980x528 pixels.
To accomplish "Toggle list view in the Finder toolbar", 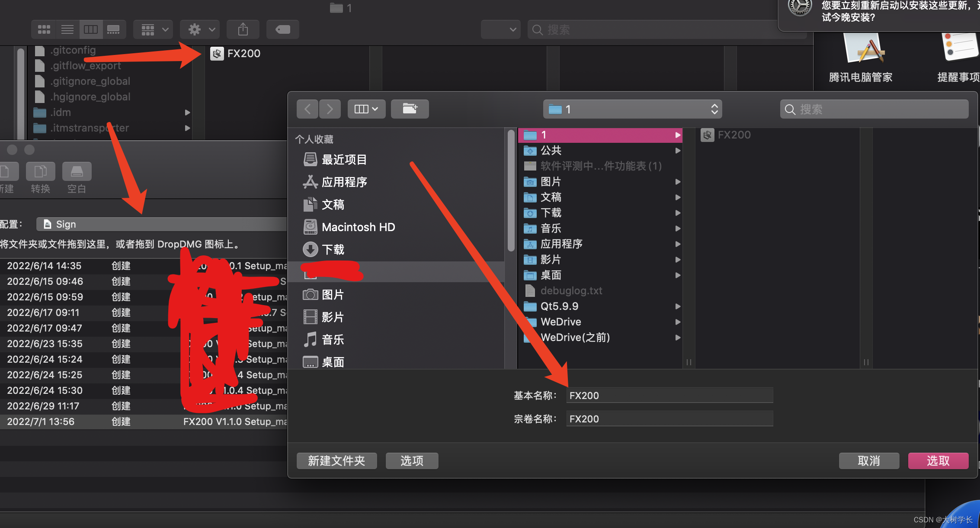I will point(67,29).
